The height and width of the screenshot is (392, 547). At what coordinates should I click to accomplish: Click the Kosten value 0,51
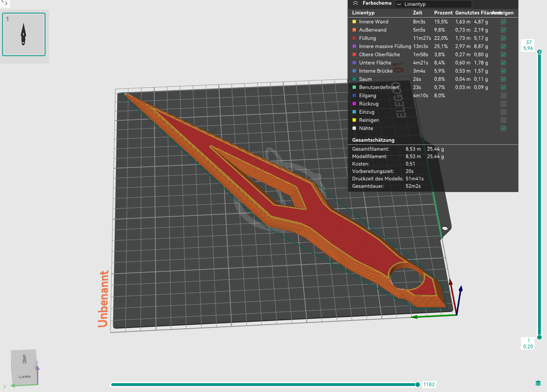coord(410,164)
